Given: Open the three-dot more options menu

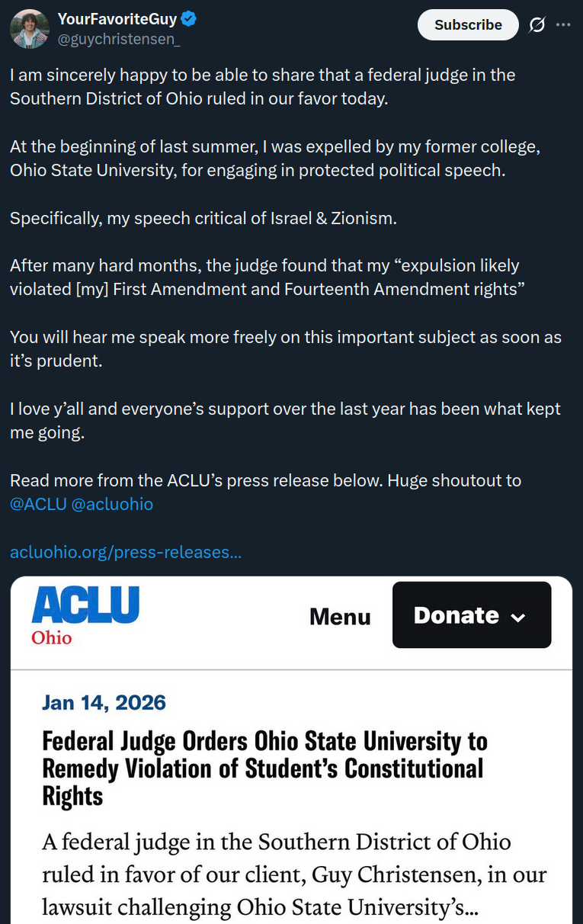Looking at the screenshot, I should pyautogui.click(x=563, y=24).
